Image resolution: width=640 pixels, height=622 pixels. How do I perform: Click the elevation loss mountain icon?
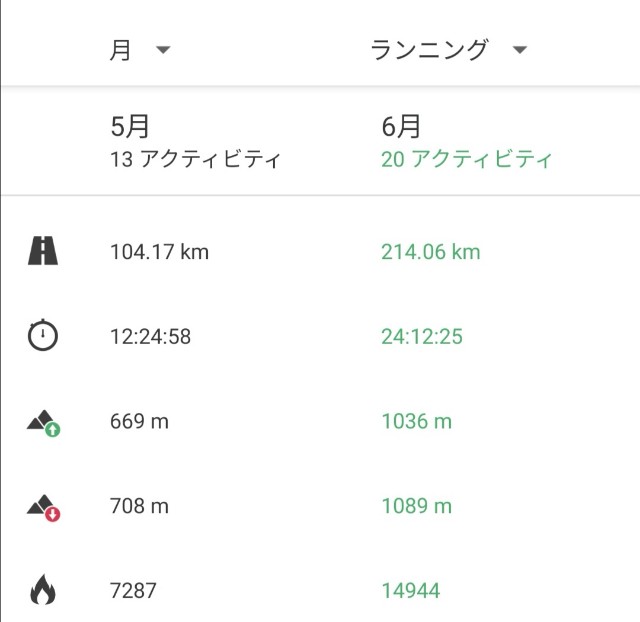(x=44, y=508)
